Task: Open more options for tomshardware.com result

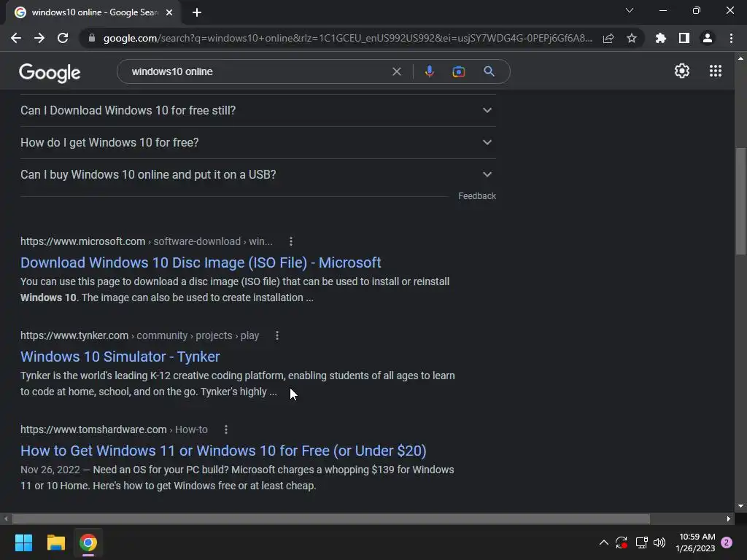Action: point(226,429)
